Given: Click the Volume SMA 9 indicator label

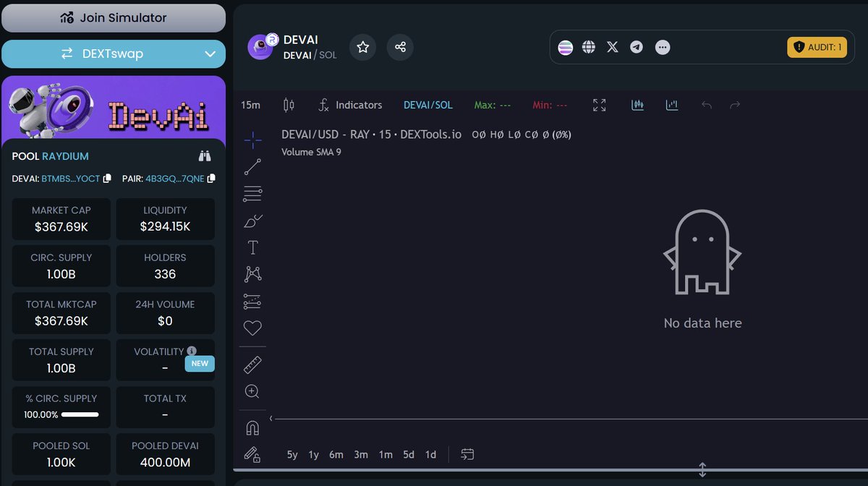Looking at the screenshot, I should [x=311, y=152].
